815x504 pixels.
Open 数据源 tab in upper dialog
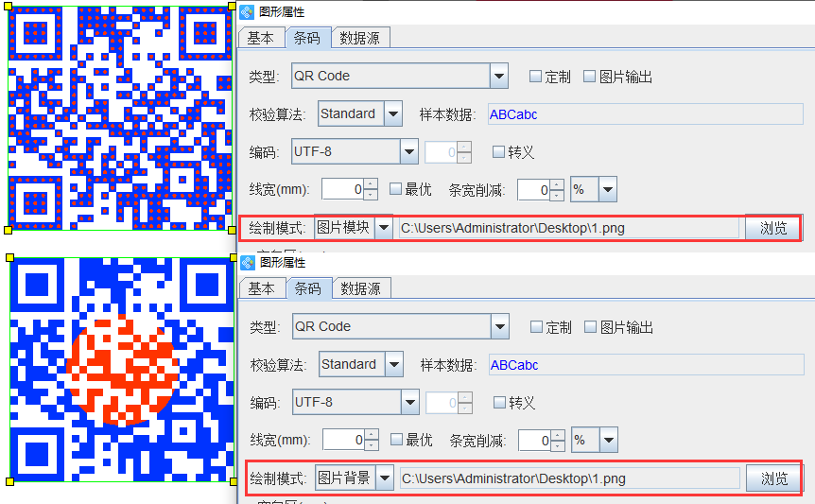pos(360,38)
